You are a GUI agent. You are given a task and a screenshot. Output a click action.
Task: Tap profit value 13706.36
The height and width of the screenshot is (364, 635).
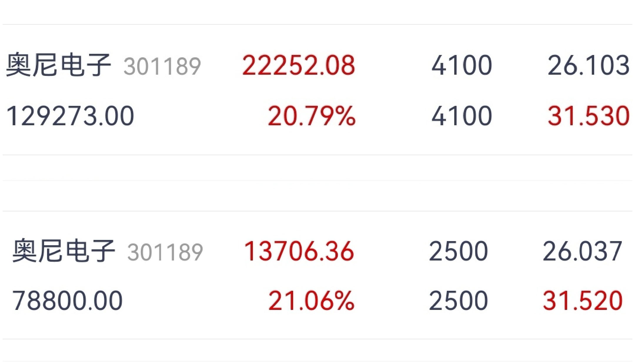tap(299, 251)
